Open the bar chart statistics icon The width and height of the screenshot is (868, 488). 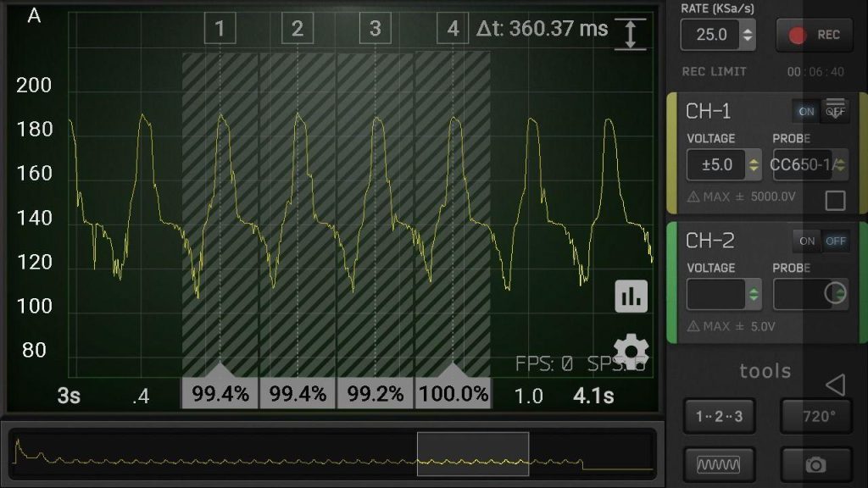[x=632, y=297]
